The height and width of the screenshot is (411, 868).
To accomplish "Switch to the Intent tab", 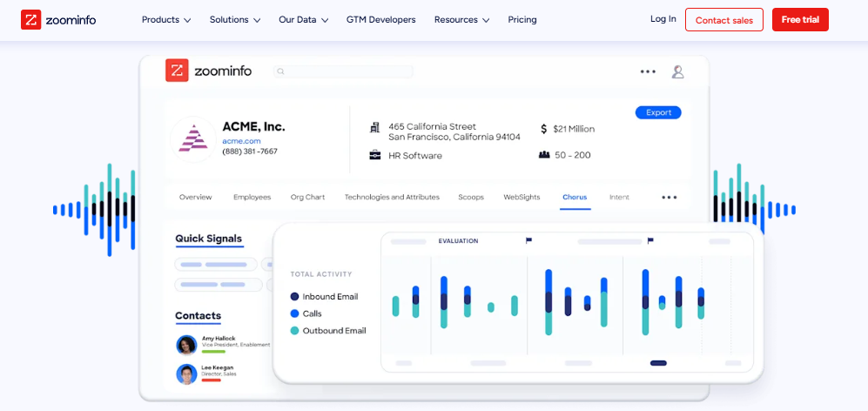I will [x=620, y=197].
